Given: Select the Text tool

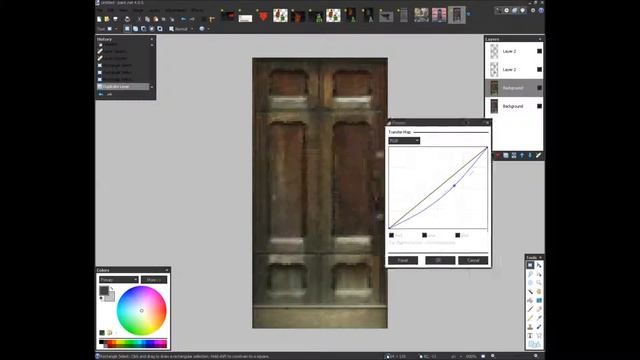Looking at the screenshot, I should 530,336.
